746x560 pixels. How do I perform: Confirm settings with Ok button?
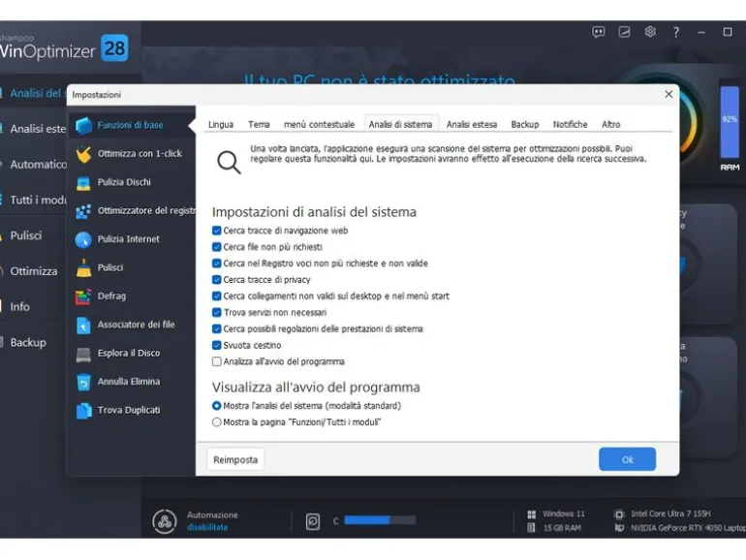pos(627,460)
